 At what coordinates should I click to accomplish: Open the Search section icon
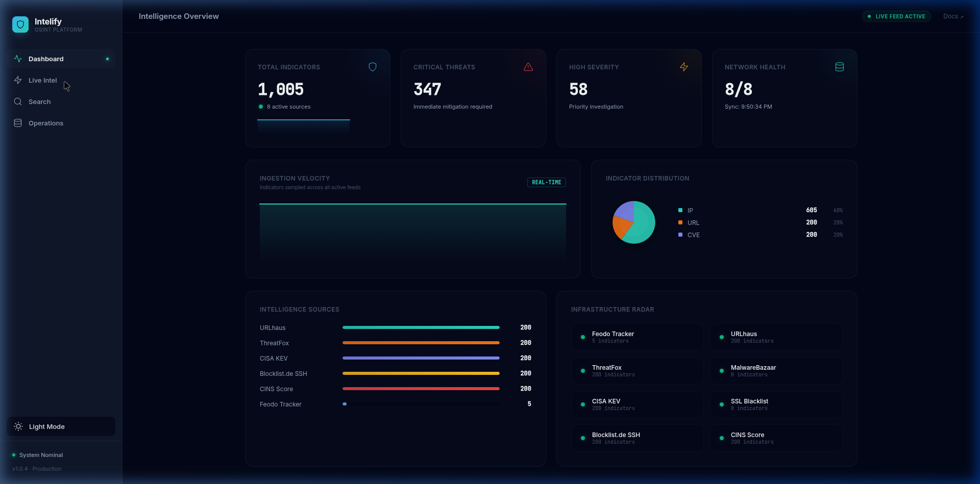(18, 101)
